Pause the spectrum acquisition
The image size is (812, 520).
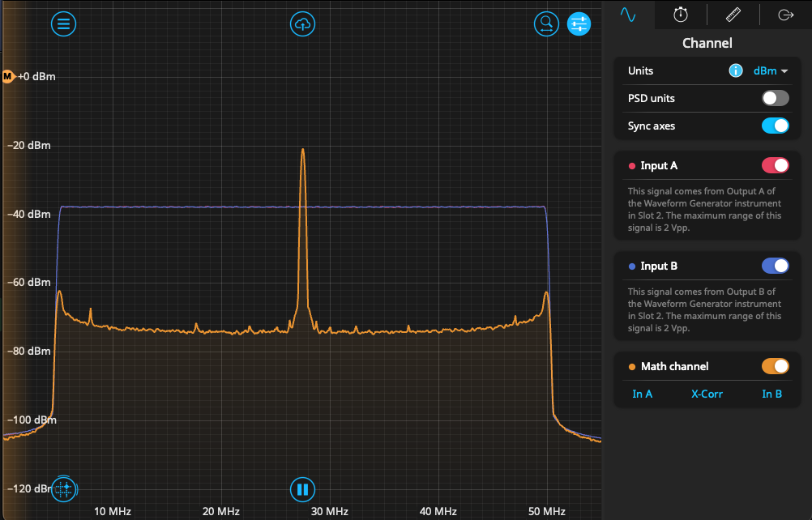click(x=302, y=488)
